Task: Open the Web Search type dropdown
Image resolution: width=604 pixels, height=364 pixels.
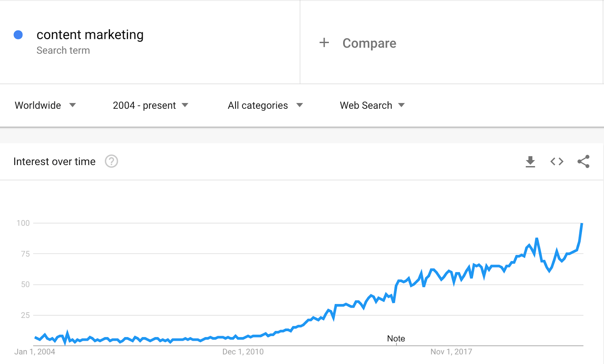Action: pyautogui.click(x=371, y=105)
